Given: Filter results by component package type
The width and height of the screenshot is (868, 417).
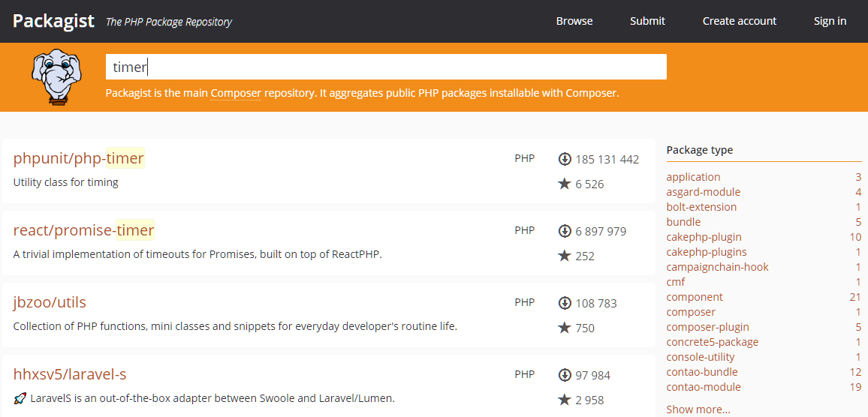Looking at the screenshot, I should 695,297.
